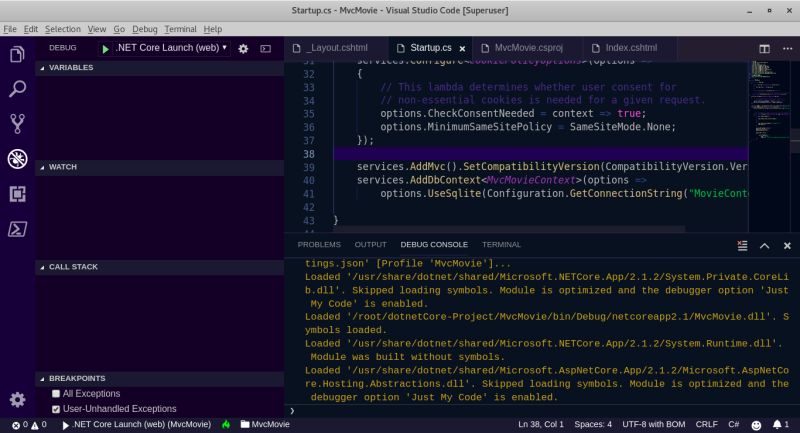800x433 pixels.
Task: Close the Startup.cs tab
Action: 462,48
